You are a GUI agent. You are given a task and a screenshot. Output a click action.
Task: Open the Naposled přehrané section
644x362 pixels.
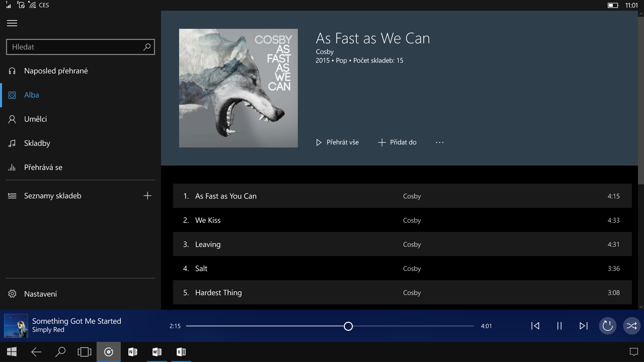point(56,71)
